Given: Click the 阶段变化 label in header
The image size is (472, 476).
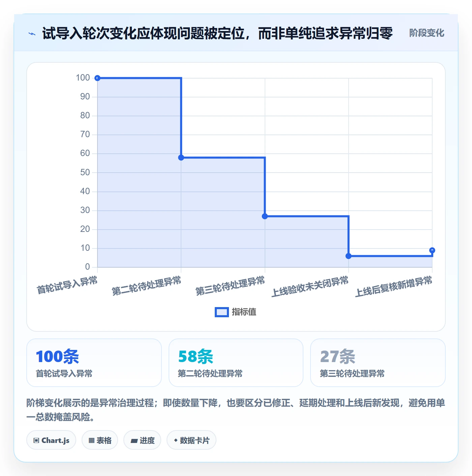Looking at the screenshot, I should 426,33.
